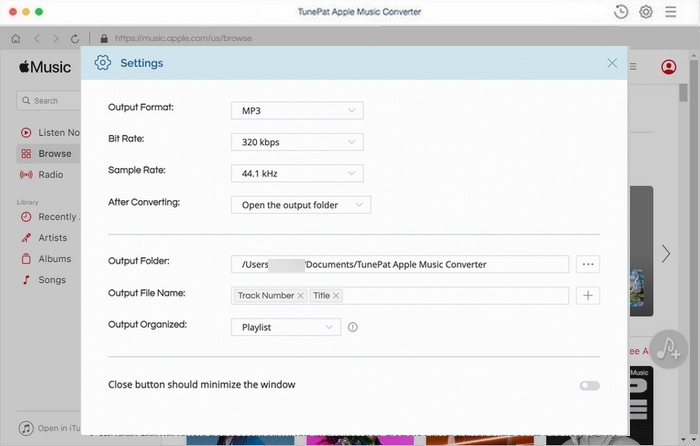700x446 pixels.
Task: Open the Bit Rate 320 kbps dropdown
Action: tap(297, 142)
